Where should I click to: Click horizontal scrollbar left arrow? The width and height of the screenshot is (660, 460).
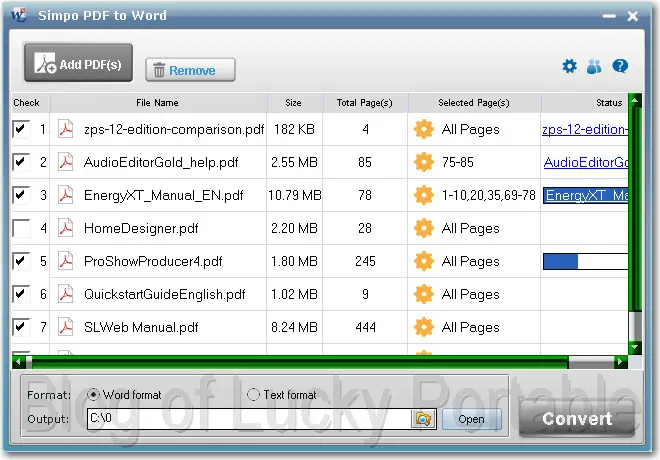19,362
